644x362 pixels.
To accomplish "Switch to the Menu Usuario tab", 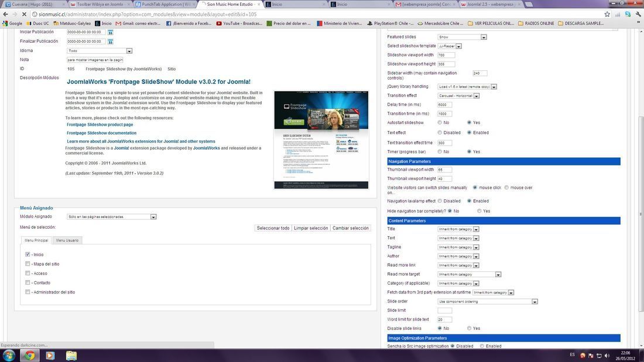I will point(67,240).
